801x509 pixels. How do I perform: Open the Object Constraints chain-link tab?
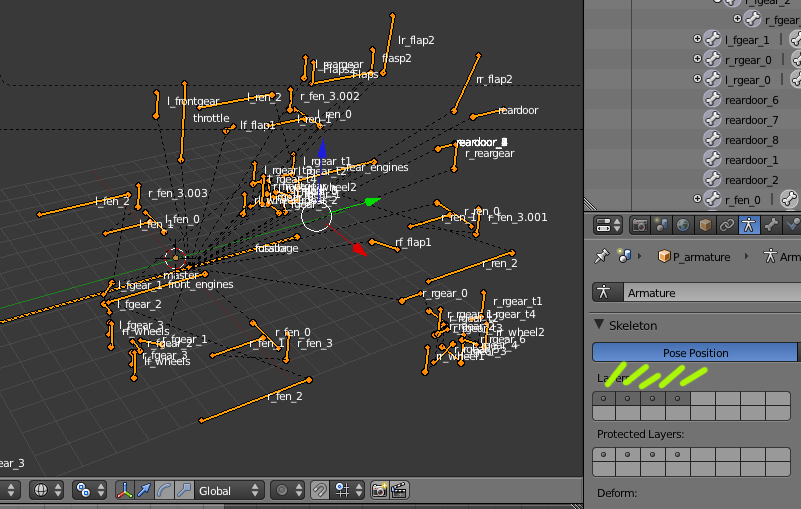pos(726,225)
